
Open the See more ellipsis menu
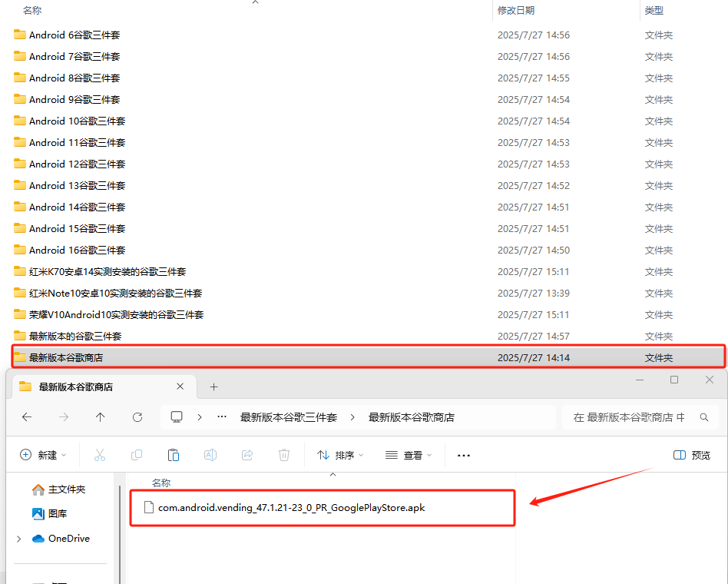pyautogui.click(x=463, y=455)
